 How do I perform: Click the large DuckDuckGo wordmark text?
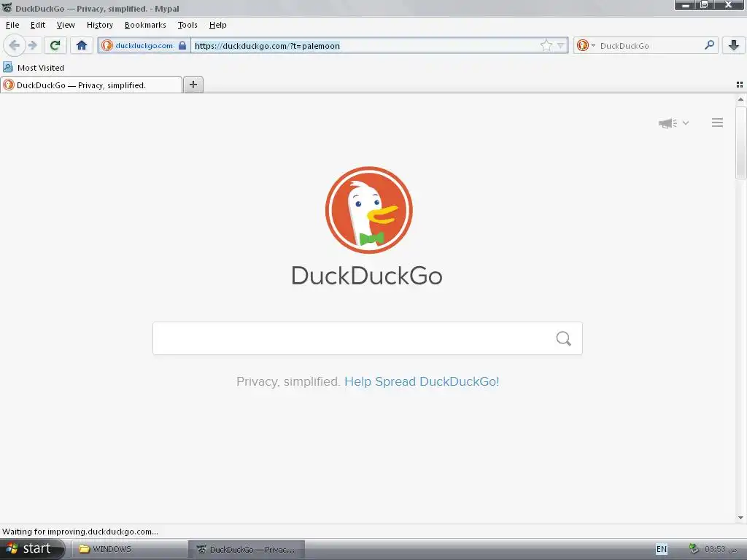(x=367, y=276)
